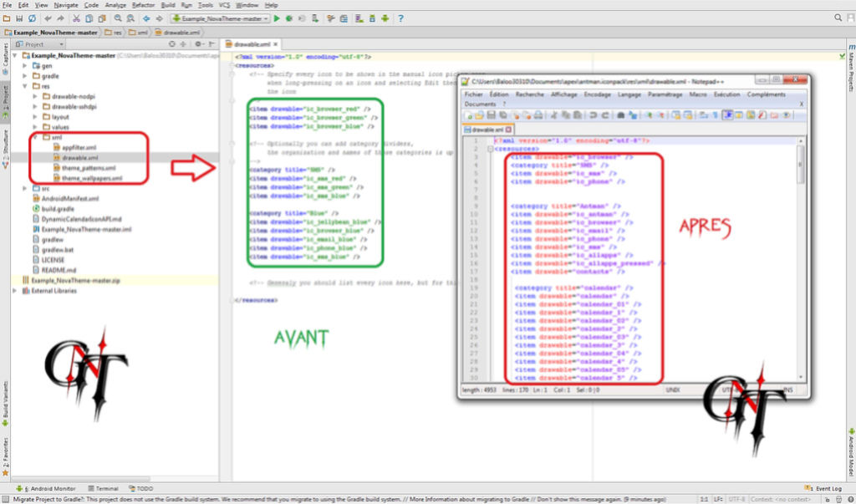Screen dimensions: 856x504
Task: Click the Redo arrow in Android Studio toolbar
Action: 60,18
